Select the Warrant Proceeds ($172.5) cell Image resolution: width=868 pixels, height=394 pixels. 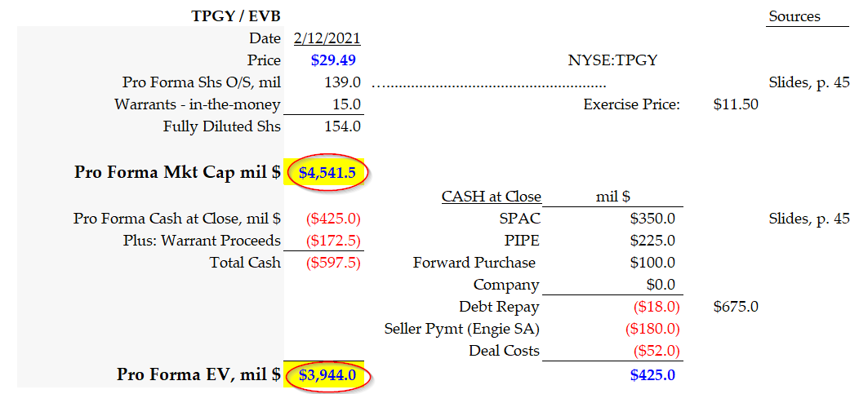point(333,241)
